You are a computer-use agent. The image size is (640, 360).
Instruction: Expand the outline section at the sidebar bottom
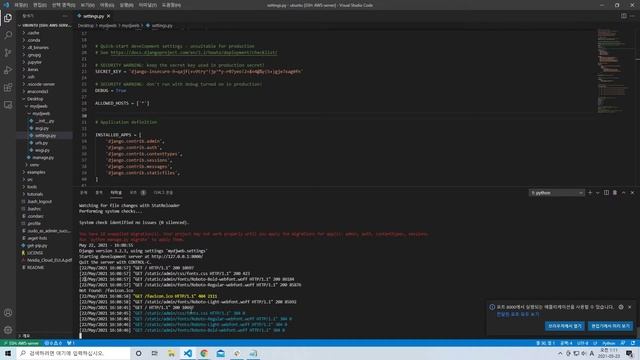pyautogui.click(x=44, y=336)
